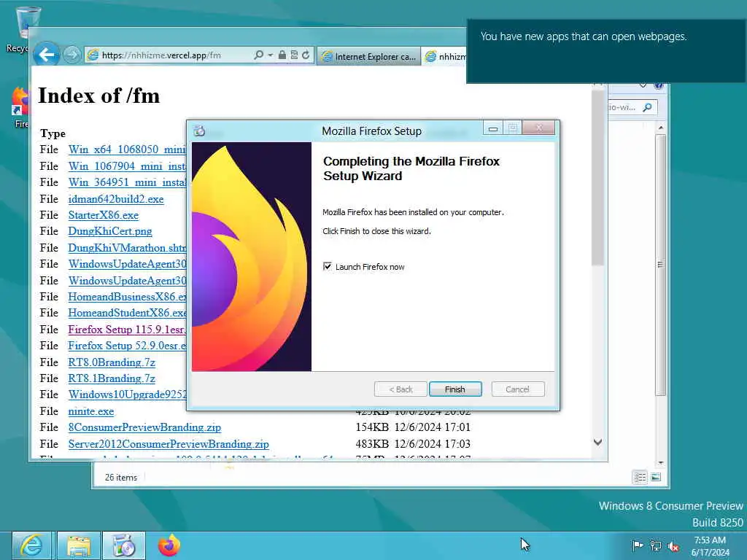Click the Firefox Setup 52.9.0esr link
The width and height of the screenshot is (747, 560).
click(127, 346)
